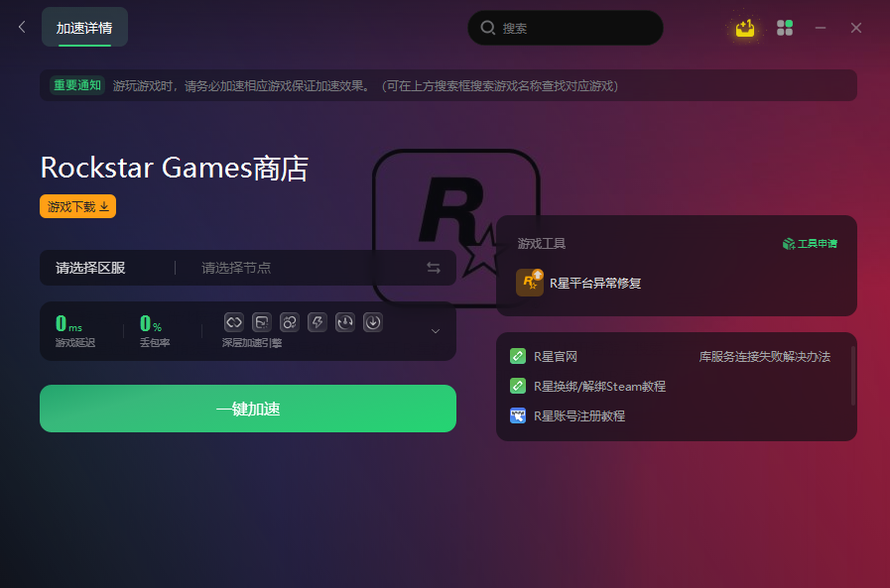This screenshot has width=890, height=588.
Task: Open the 加速详情 tab
Action: pyautogui.click(x=84, y=27)
